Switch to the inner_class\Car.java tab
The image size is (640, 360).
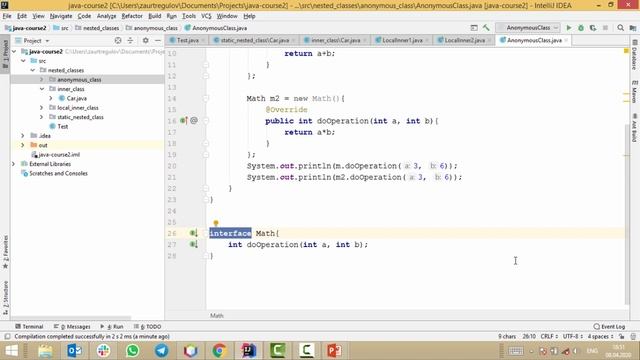point(336,40)
